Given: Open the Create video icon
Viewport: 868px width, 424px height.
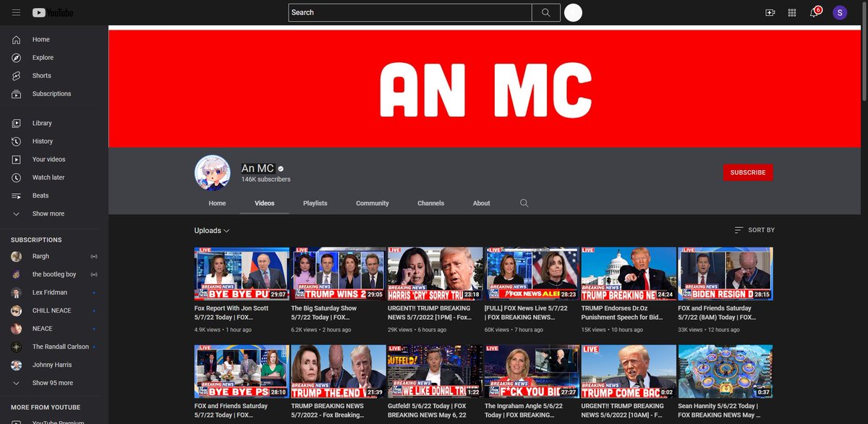Looking at the screenshot, I should [770, 12].
